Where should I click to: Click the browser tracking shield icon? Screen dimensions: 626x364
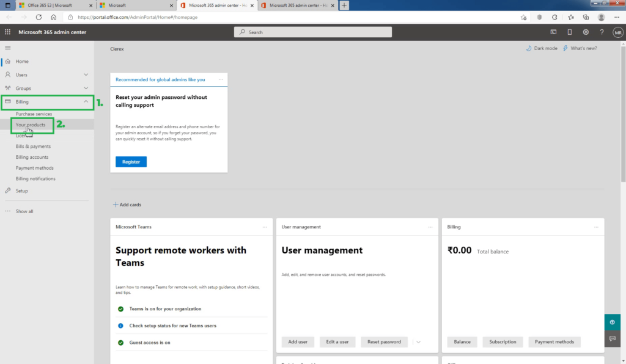(539, 17)
